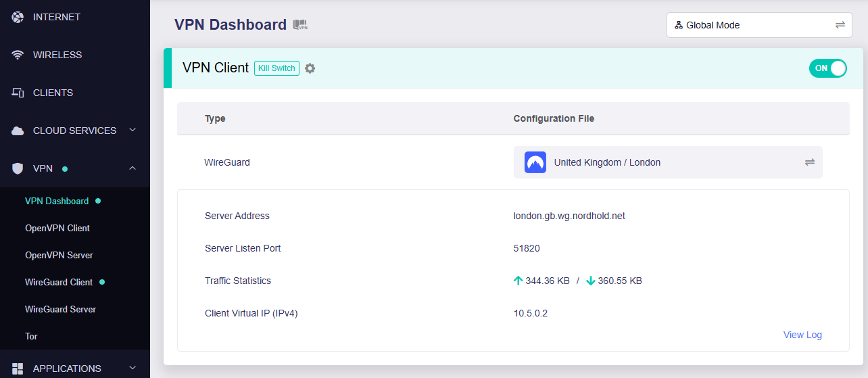Open the OpenVPN Client page

click(57, 228)
